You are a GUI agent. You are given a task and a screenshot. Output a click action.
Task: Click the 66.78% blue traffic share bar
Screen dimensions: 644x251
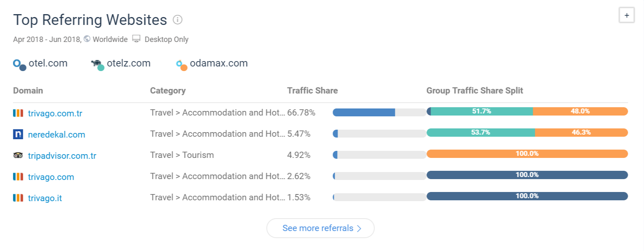pos(364,112)
